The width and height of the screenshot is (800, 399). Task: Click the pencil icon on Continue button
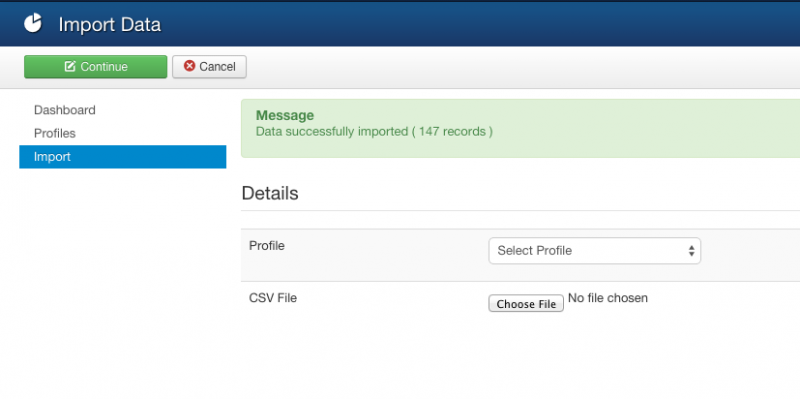tap(70, 66)
